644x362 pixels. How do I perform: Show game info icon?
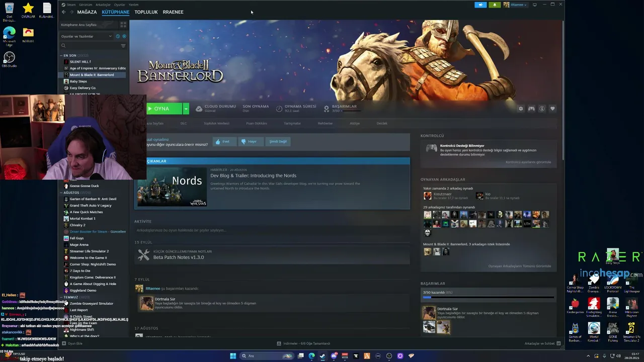(542, 109)
